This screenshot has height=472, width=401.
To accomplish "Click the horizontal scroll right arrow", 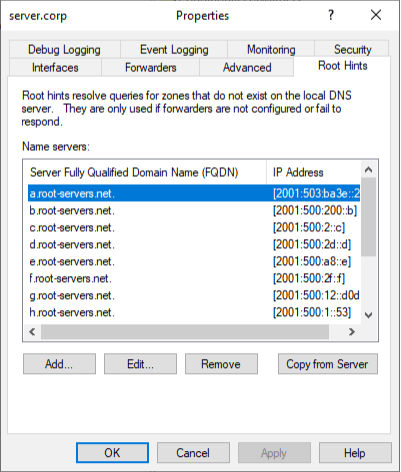I will 352,332.
